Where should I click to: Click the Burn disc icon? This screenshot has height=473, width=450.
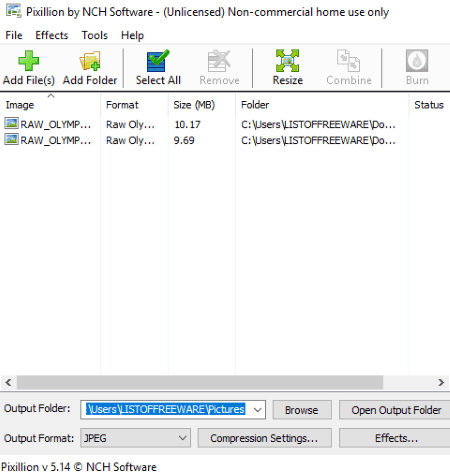coord(417,61)
